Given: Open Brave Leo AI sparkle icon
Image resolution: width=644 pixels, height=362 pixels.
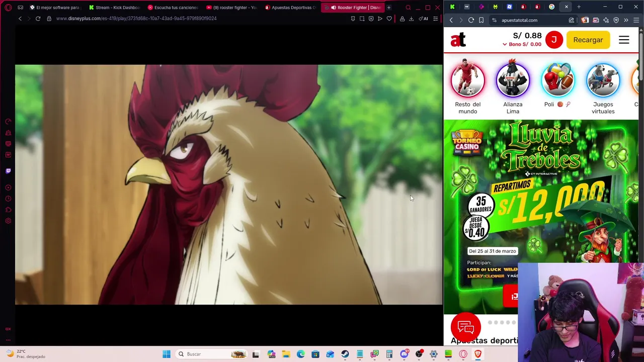Looking at the screenshot, I should point(606,20).
